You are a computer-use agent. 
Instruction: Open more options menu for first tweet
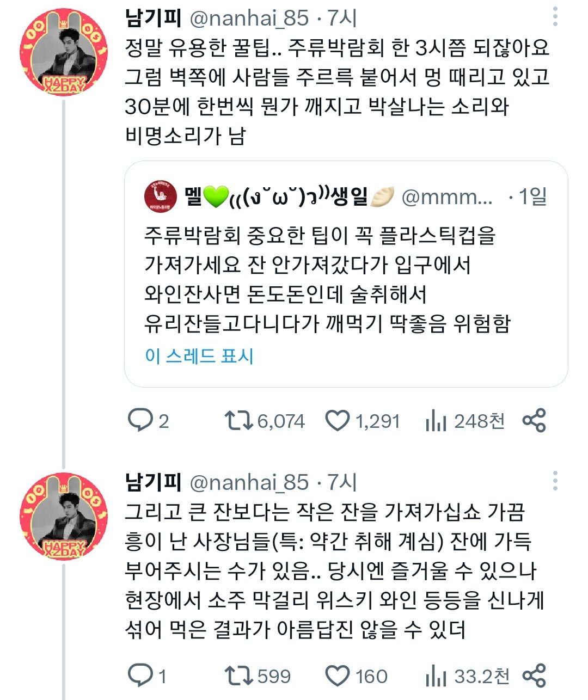pos(555,17)
